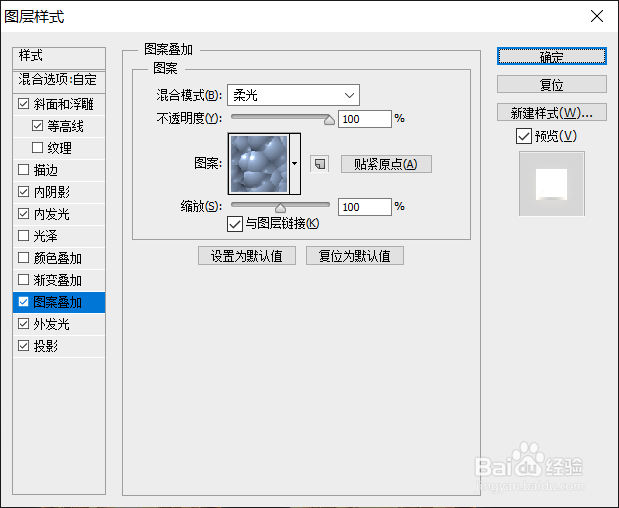Toggle 斜面和浮雕 checkbox

23,104
